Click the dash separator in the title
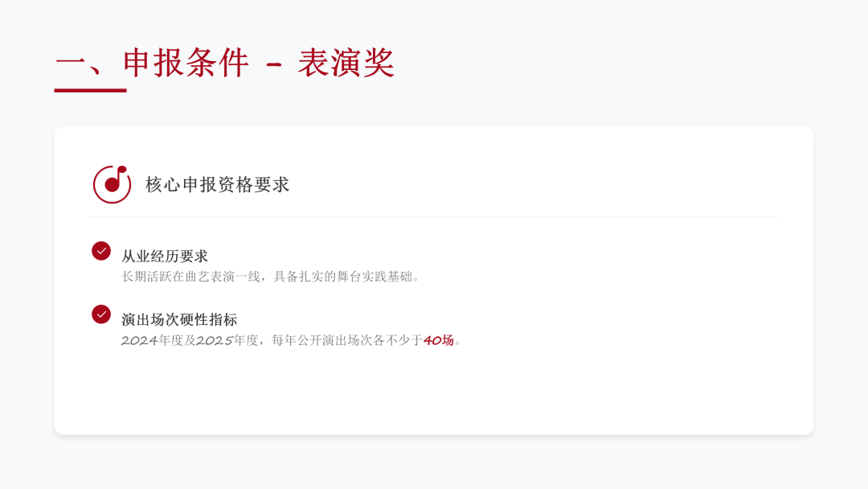Screen dimensions: 868x489 tap(274, 63)
